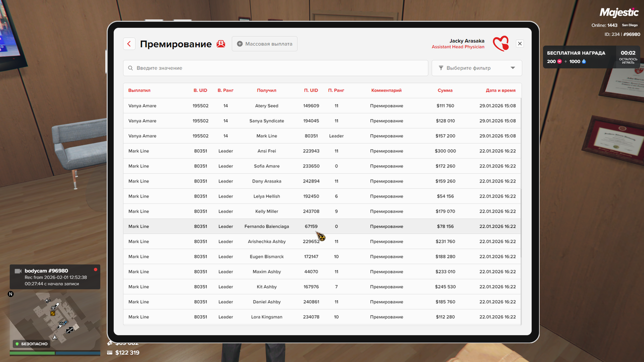Image resolution: width=644 pixels, height=362 pixels.
Task: Expand filter list via the caret arrow
Action: [x=513, y=68]
